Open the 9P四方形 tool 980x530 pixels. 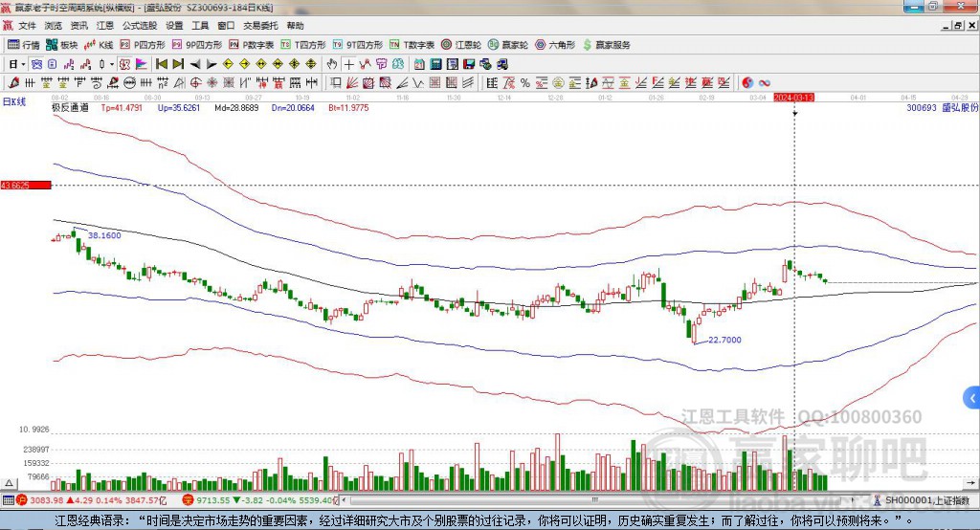point(197,45)
